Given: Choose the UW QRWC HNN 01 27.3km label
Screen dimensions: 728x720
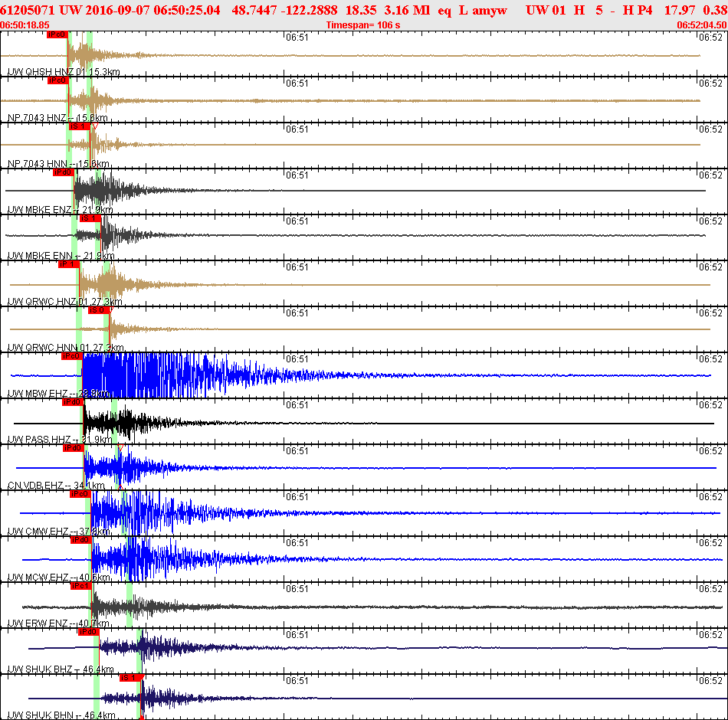Looking at the screenshot, I should 65,348.
